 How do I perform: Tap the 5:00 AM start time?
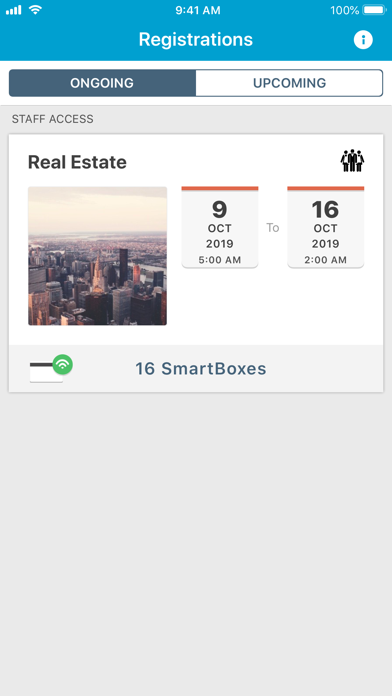(220, 260)
